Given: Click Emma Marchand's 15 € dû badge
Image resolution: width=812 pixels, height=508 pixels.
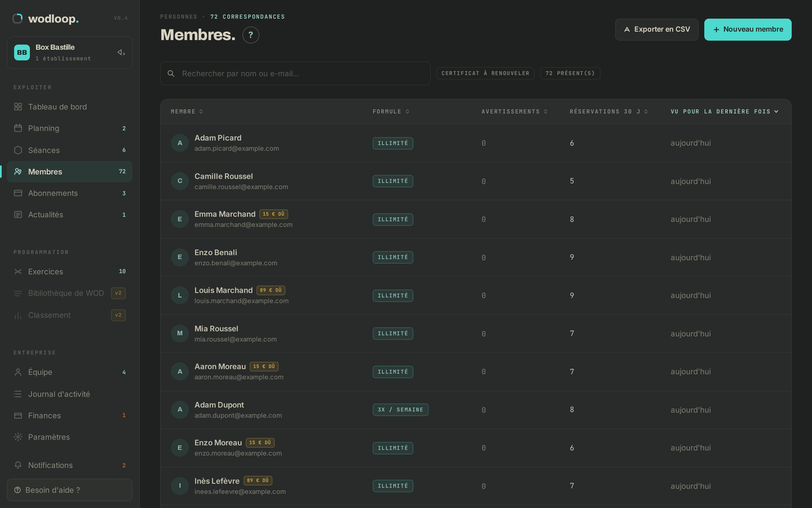Looking at the screenshot, I should pyautogui.click(x=273, y=214).
